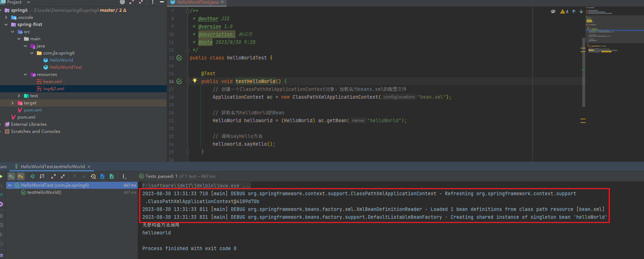Expand the target folder
Screen dimensions: 644x259
[x=12, y=103]
